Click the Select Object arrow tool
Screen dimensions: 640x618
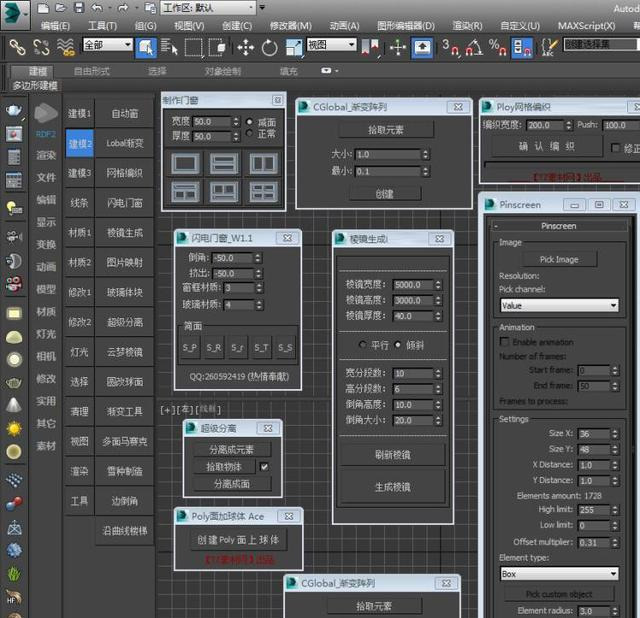click(146, 46)
